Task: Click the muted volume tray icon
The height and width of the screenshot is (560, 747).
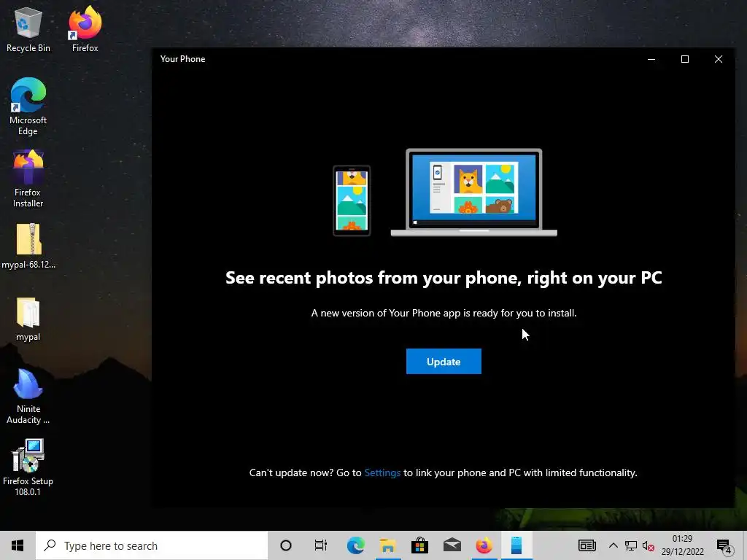Action: (648, 545)
